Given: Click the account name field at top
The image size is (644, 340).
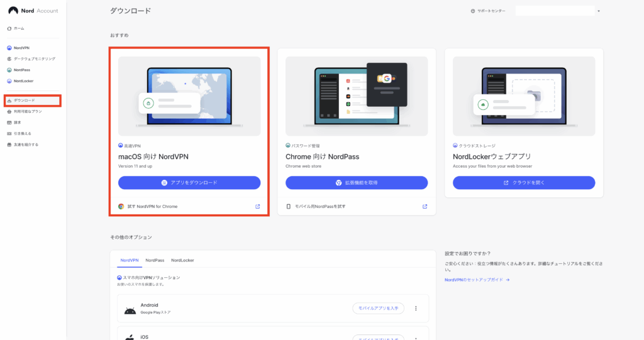Looking at the screenshot, I should tap(555, 11).
